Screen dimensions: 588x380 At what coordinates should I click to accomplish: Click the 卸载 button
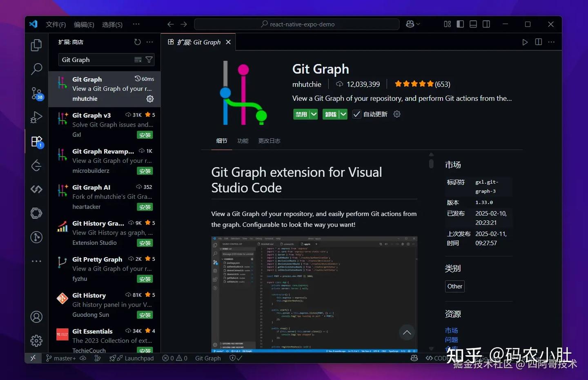tap(331, 114)
